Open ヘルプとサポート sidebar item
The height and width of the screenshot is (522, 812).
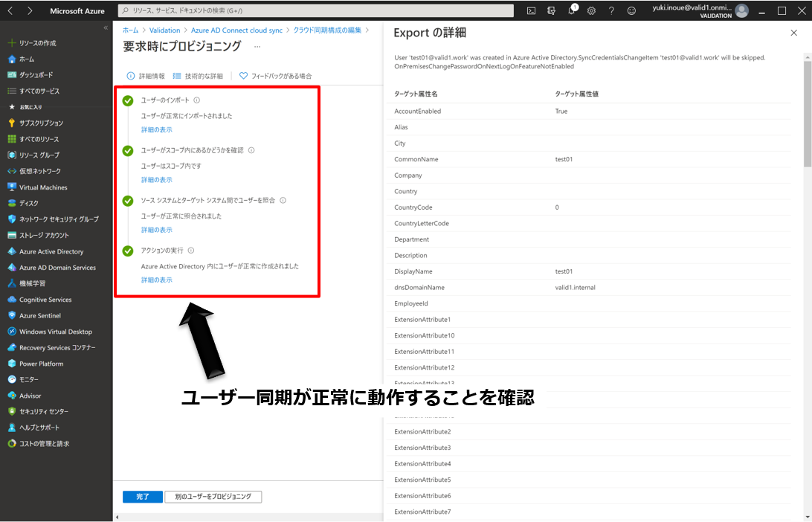point(33,428)
